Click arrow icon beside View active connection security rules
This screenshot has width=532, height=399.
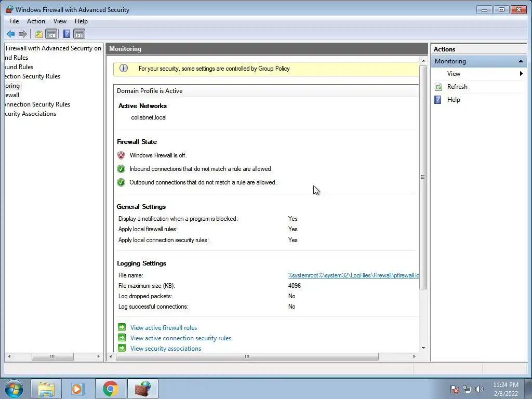(x=122, y=338)
